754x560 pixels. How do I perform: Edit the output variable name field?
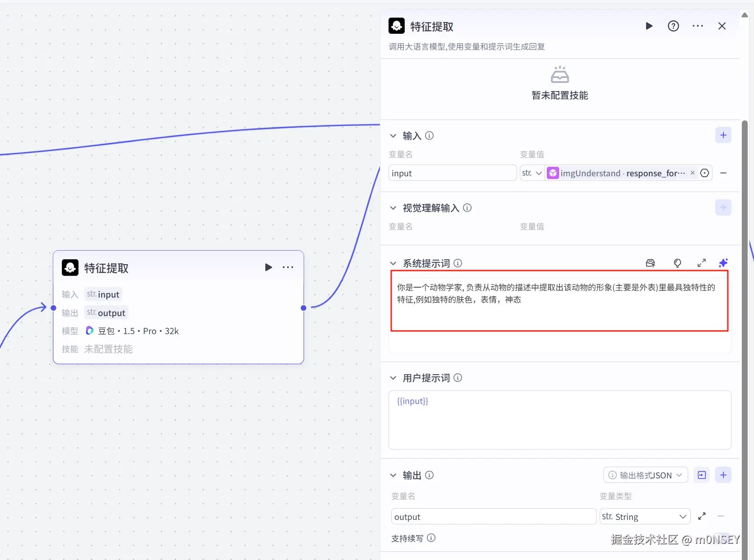point(494,517)
